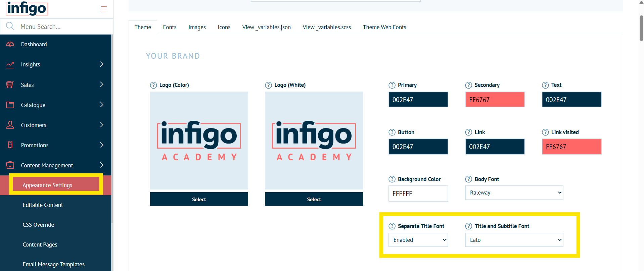The width and height of the screenshot is (644, 271).
Task: Open help icon for Logo (White)
Action: (x=268, y=85)
